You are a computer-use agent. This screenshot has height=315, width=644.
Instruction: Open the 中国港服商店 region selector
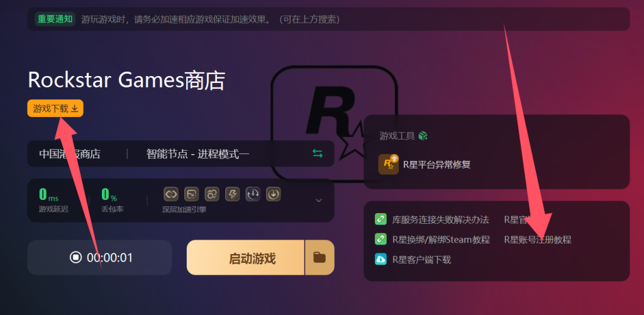[x=70, y=154]
